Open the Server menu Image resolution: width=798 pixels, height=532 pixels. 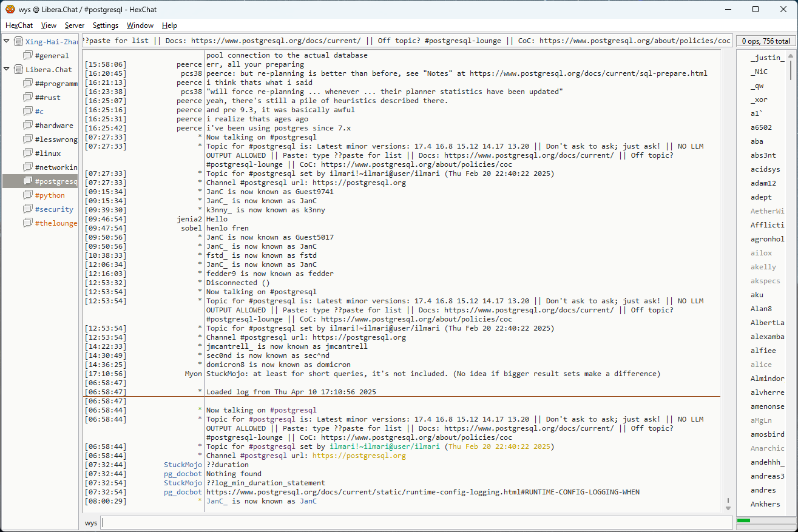pyautogui.click(x=74, y=25)
